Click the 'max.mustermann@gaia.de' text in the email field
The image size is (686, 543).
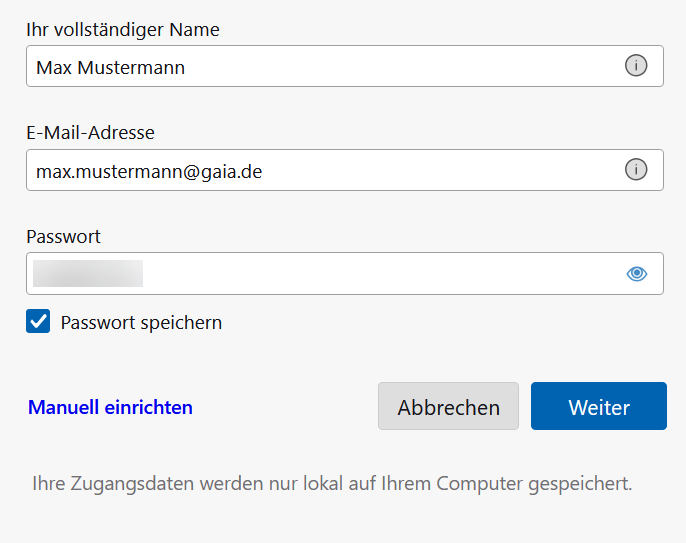149,172
